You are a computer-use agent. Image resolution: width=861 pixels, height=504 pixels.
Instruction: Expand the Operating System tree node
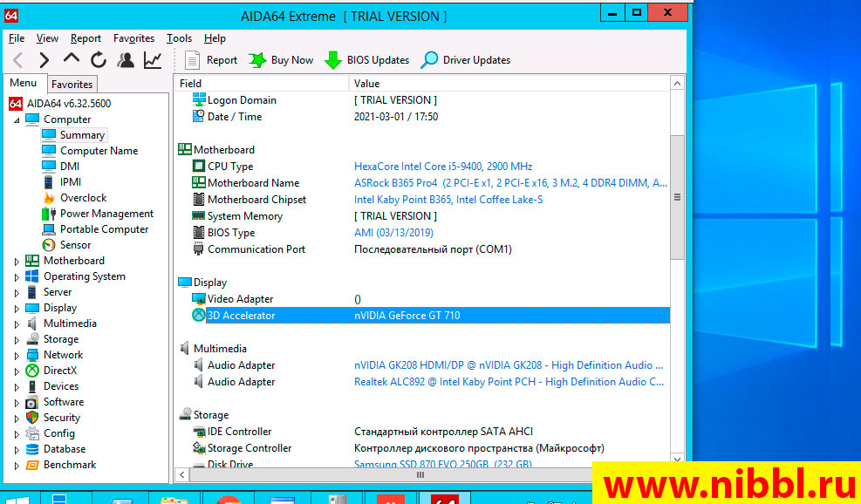(x=17, y=277)
